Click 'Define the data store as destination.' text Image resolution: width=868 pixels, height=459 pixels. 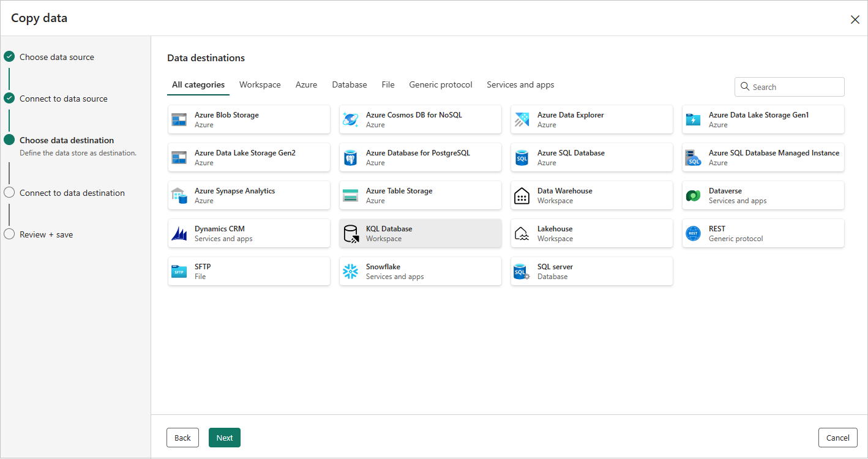tap(78, 153)
